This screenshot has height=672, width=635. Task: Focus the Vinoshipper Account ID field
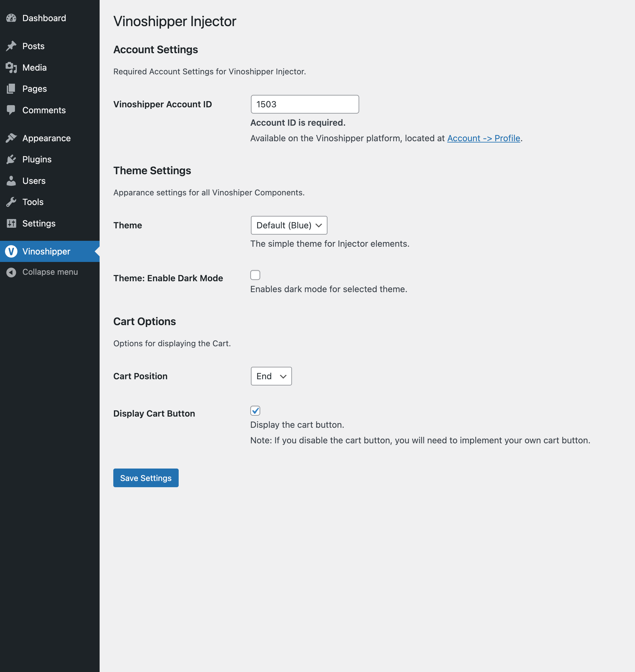coord(305,104)
